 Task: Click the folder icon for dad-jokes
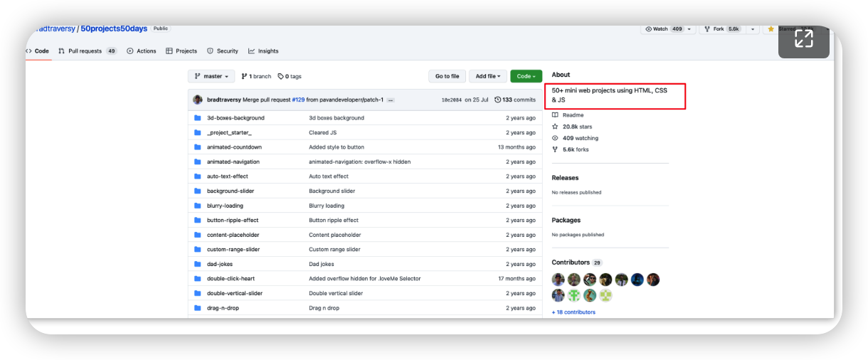tap(198, 264)
